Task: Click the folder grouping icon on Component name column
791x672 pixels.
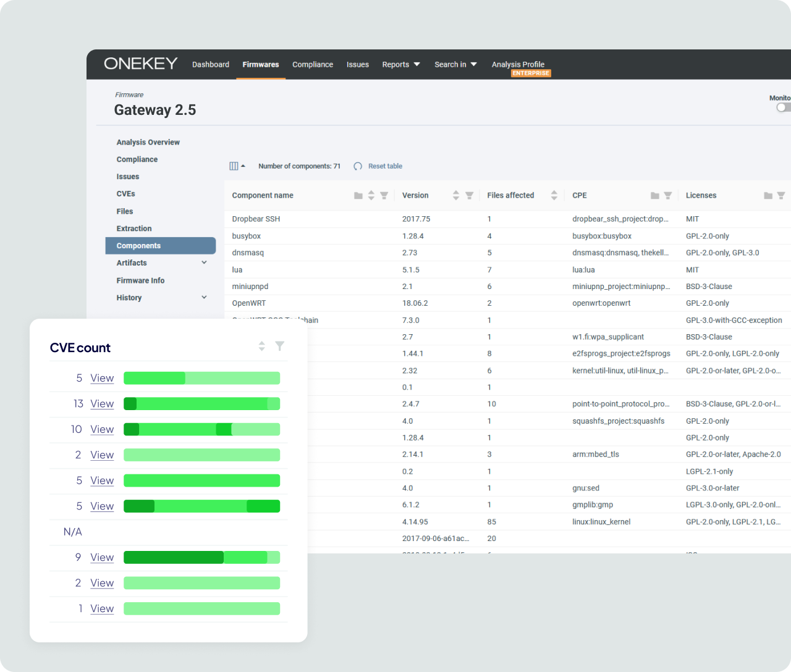Action: pos(358,195)
